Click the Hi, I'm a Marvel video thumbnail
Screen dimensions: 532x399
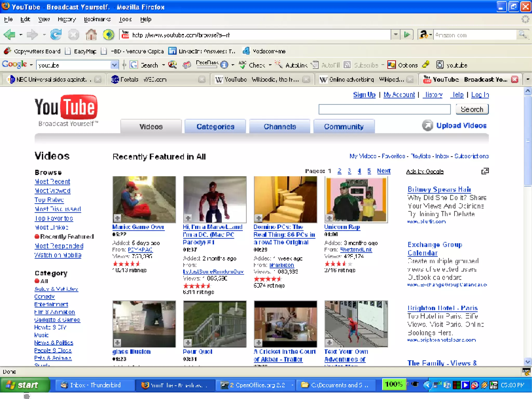(x=215, y=199)
